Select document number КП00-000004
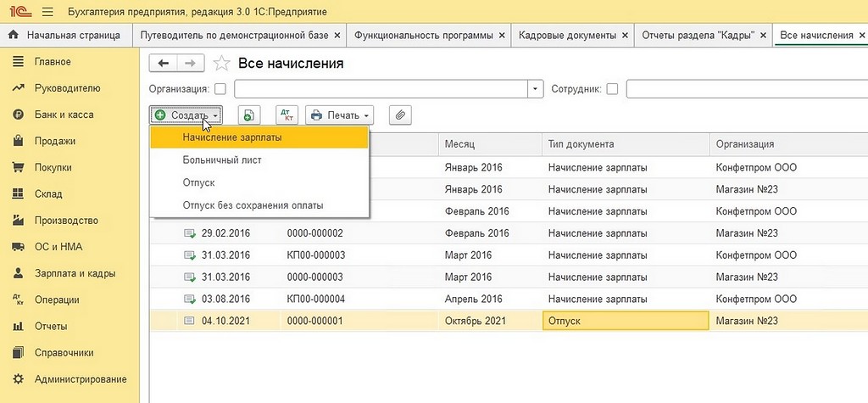Viewport: 868px width, 403px height. (x=315, y=299)
